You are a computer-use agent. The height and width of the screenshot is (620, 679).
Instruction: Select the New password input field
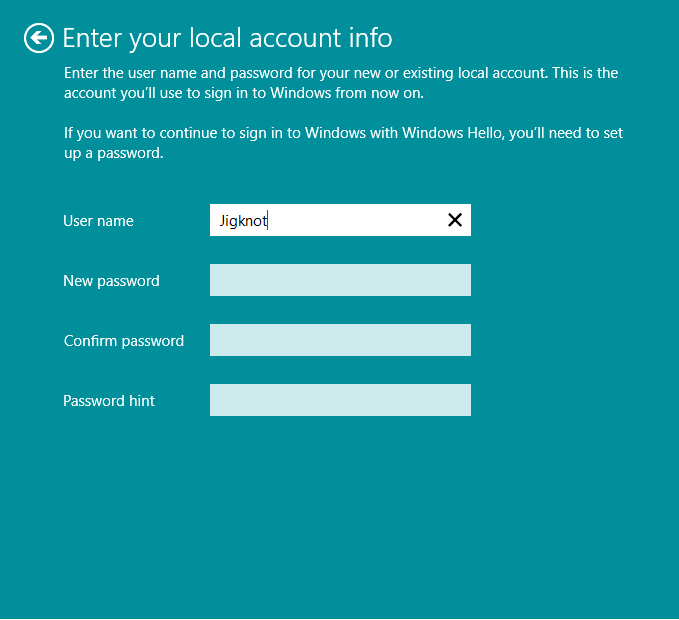click(x=340, y=280)
